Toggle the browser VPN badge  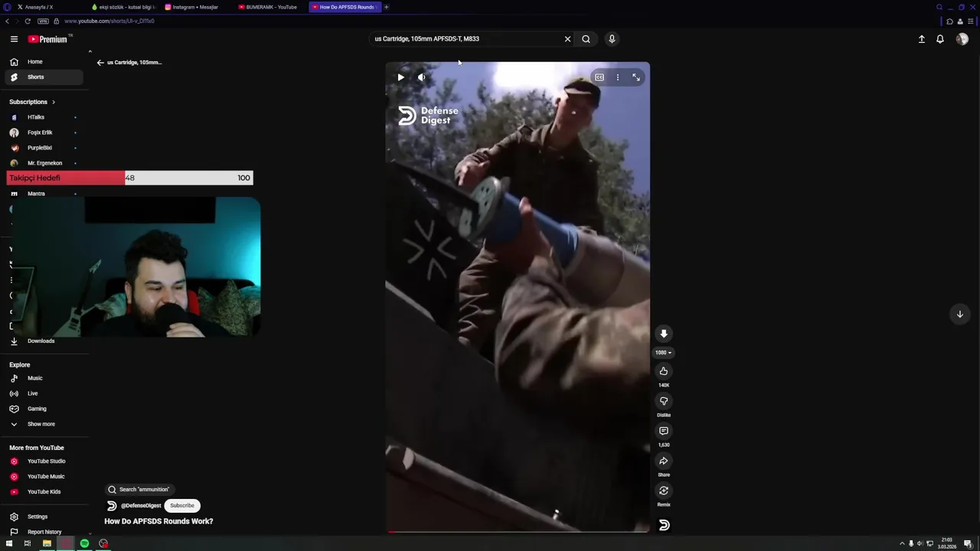(x=44, y=21)
